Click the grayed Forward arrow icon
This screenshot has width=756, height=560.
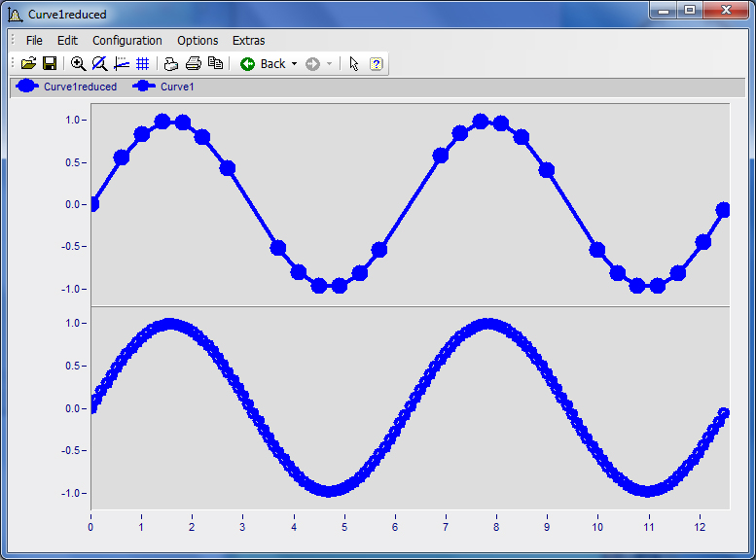(312, 63)
